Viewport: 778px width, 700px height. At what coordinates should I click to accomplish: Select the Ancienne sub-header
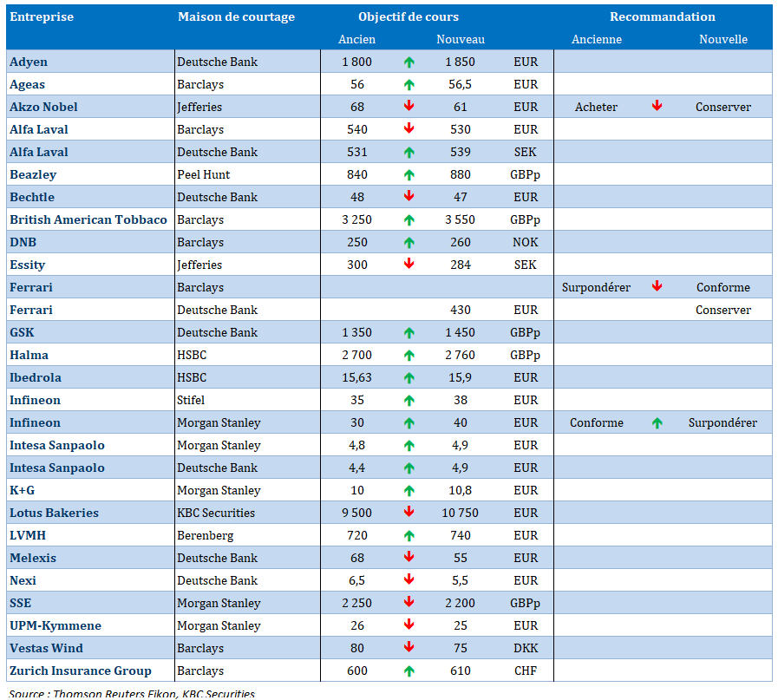point(597,40)
